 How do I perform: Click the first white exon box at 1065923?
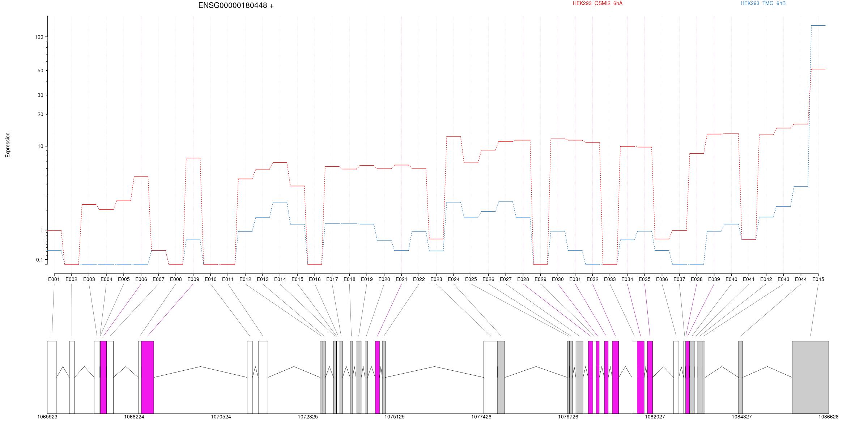click(52, 377)
